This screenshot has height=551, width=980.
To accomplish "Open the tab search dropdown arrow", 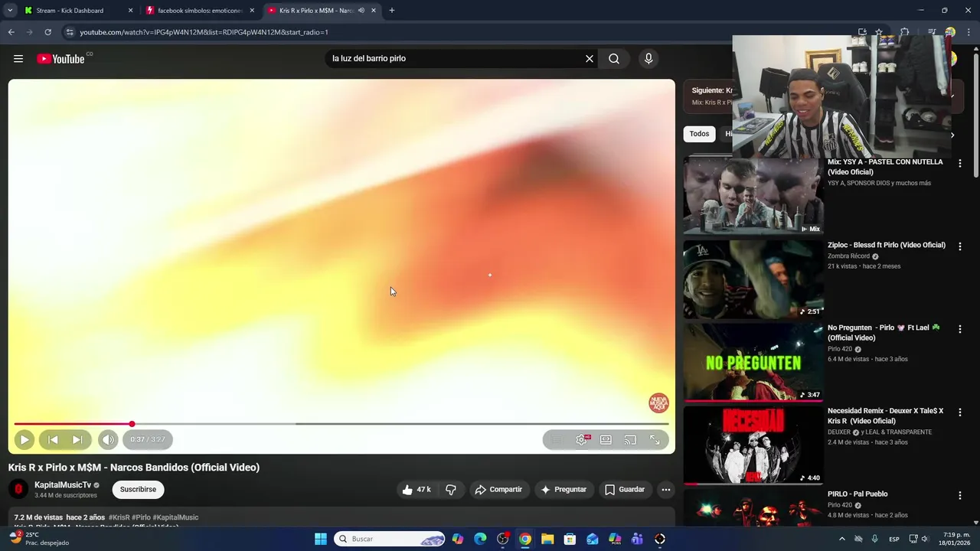I will point(10,11).
